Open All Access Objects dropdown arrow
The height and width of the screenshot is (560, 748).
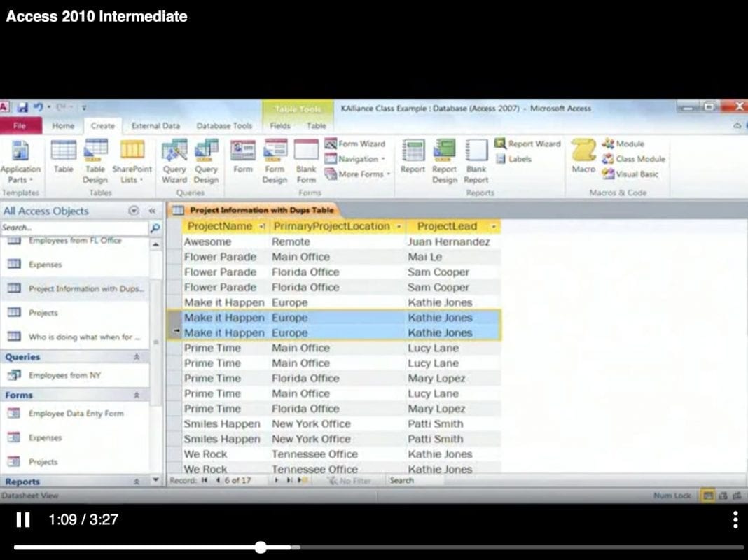134,211
